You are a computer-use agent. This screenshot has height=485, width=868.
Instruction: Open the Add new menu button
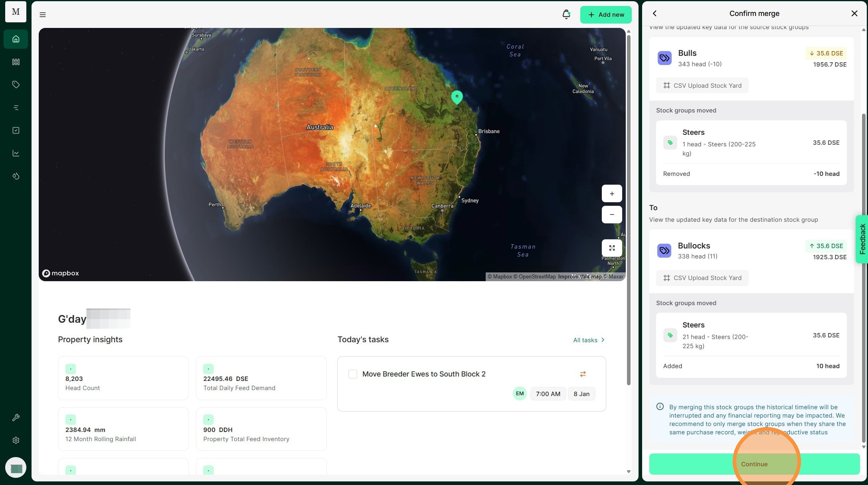click(605, 15)
